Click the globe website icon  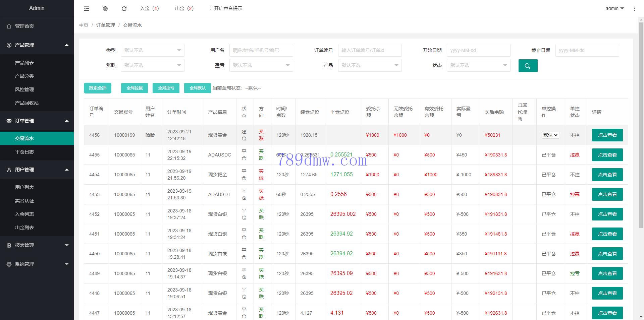(105, 9)
